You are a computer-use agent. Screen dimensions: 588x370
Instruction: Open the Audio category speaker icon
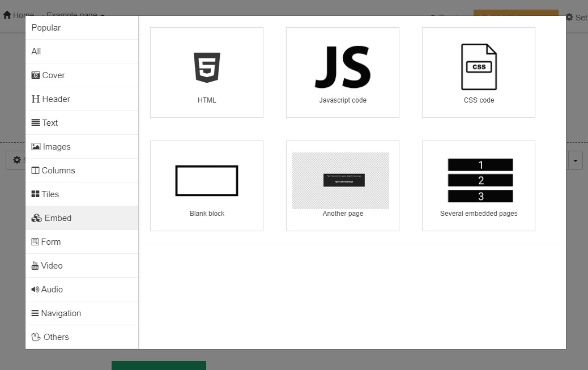click(35, 290)
